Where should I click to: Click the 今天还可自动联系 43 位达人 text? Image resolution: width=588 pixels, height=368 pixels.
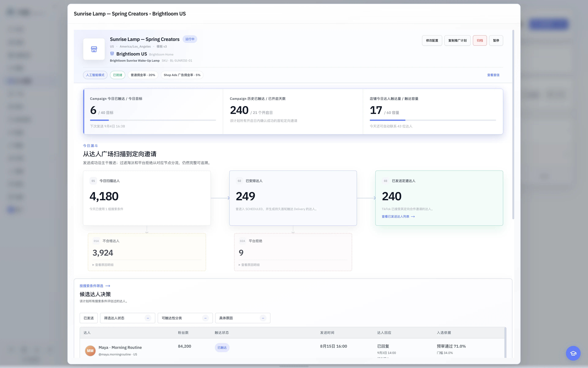[x=391, y=126]
